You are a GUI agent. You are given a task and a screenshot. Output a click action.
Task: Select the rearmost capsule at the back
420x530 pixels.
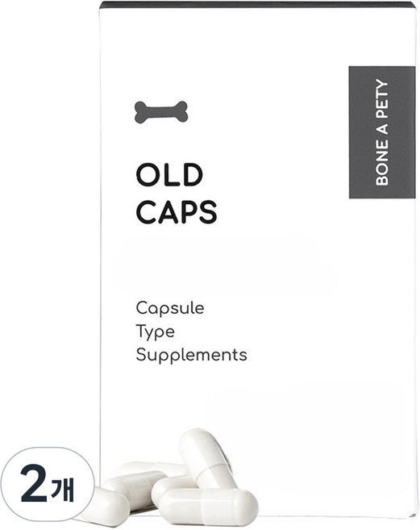[x=152, y=469]
